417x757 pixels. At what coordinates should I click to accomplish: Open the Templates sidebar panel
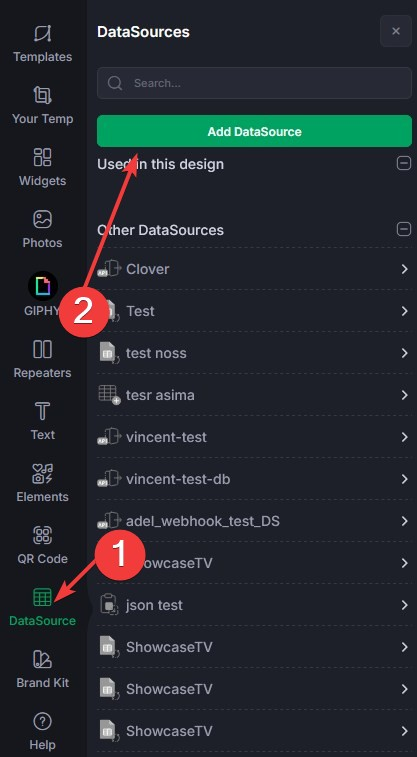(42, 43)
